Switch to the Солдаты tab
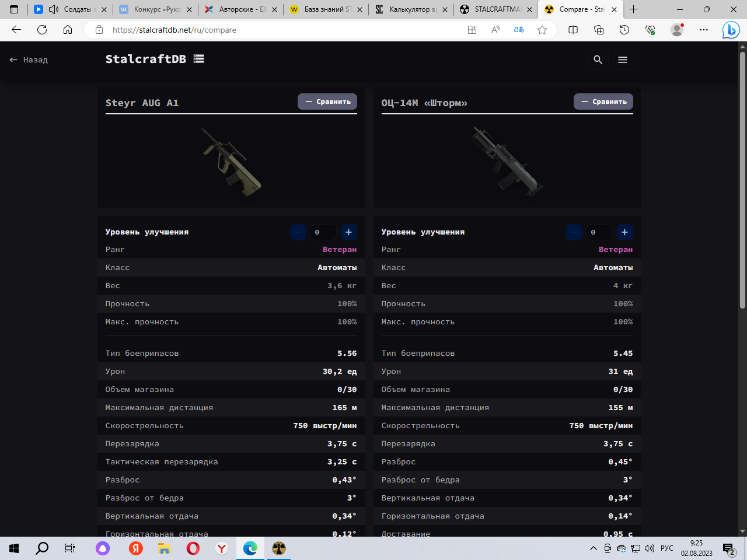747x560 pixels. [x=71, y=9]
